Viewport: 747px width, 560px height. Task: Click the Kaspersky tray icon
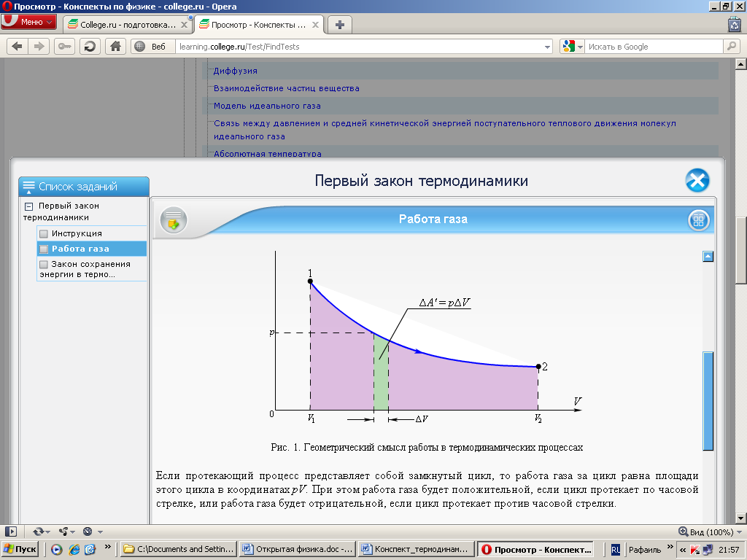(695, 550)
